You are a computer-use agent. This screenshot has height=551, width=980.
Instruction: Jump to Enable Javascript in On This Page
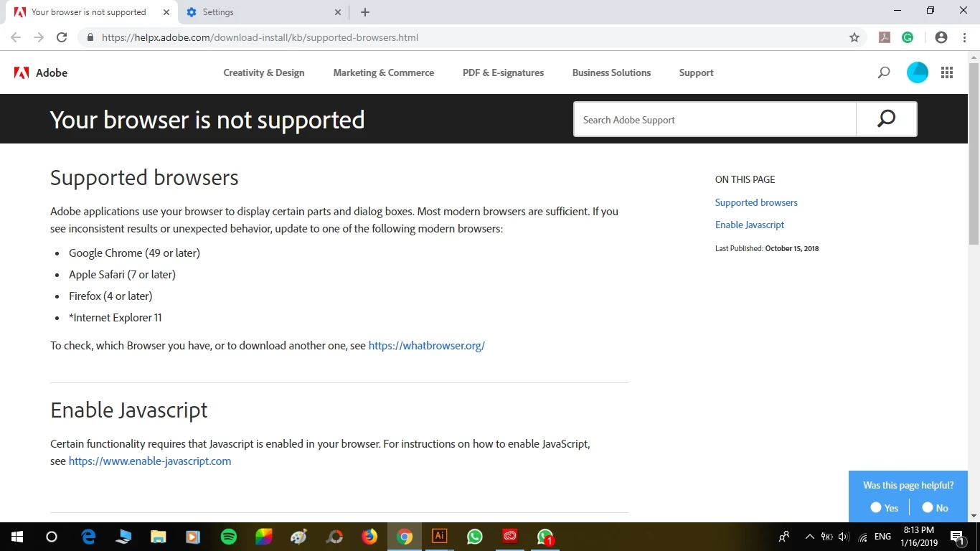point(750,225)
